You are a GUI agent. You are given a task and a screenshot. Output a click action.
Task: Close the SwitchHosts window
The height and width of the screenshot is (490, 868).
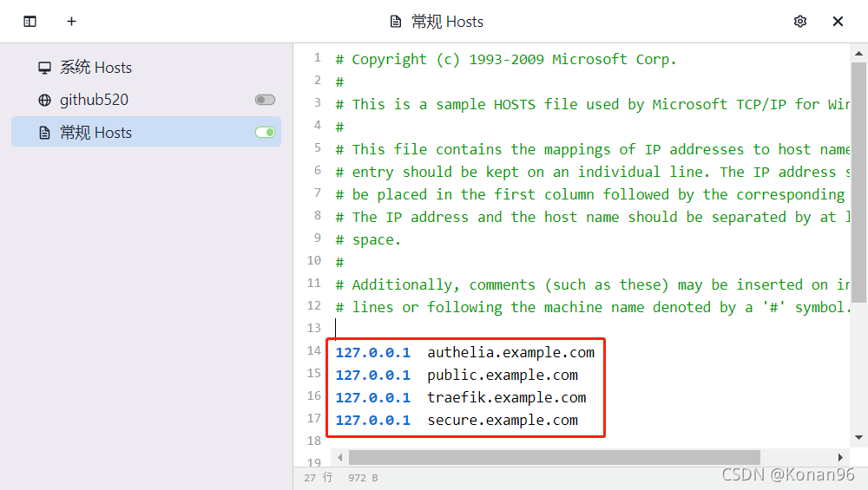pos(838,22)
